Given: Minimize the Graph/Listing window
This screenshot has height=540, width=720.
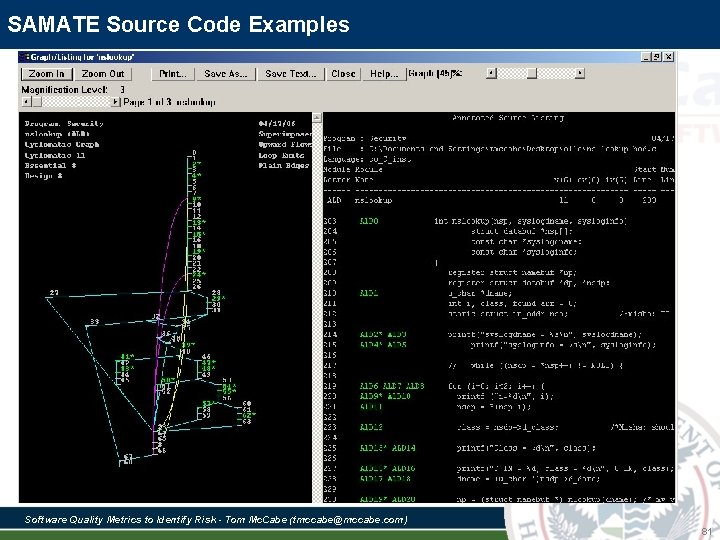Looking at the screenshot, I should 646,57.
